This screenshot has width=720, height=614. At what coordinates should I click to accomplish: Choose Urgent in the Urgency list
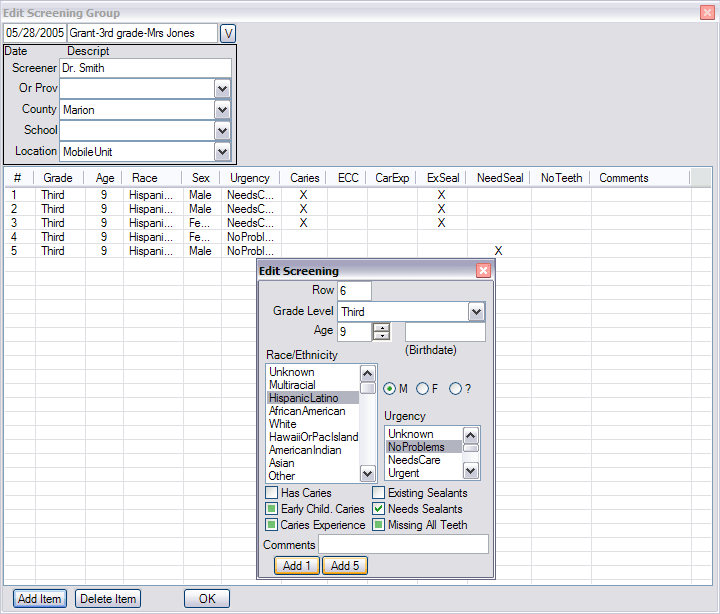(404, 473)
